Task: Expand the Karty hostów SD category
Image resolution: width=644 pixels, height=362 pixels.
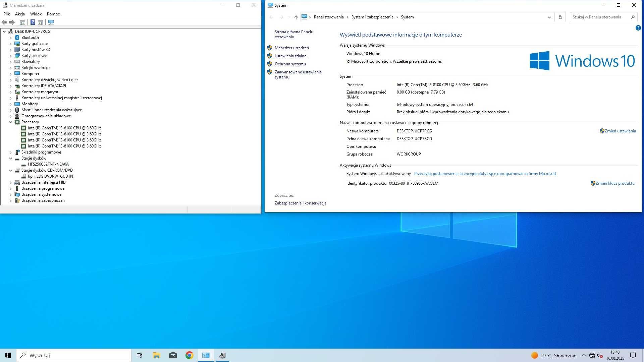Action: [x=10, y=50]
